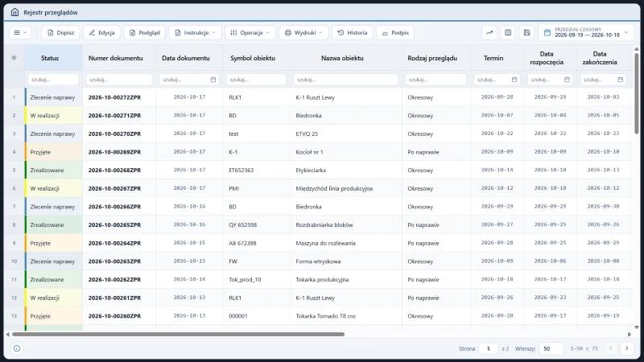The image size is (644, 362).
Task: Click the calendar icon in date range
Action: coord(547,32)
